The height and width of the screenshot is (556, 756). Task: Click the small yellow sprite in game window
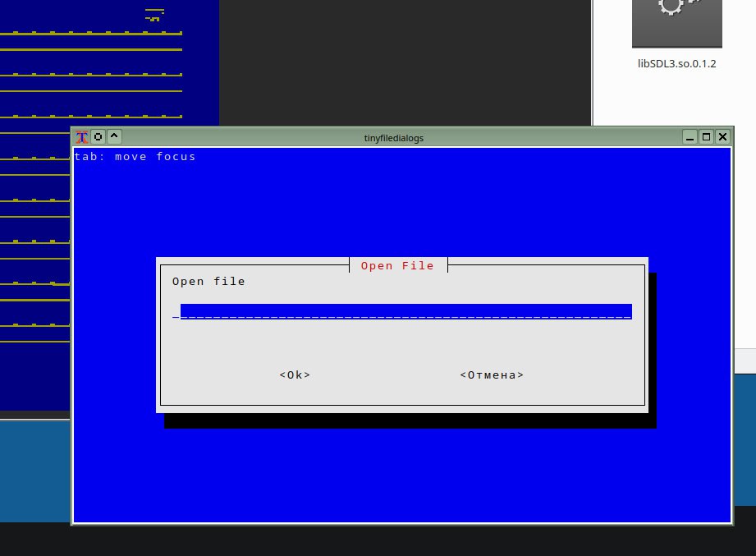click(x=153, y=14)
